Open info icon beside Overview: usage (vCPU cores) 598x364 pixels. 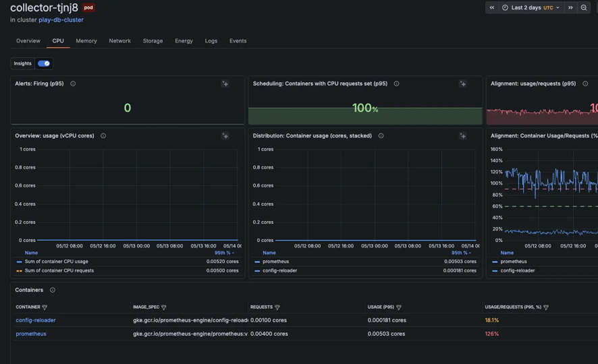click(x=103, y=135)
